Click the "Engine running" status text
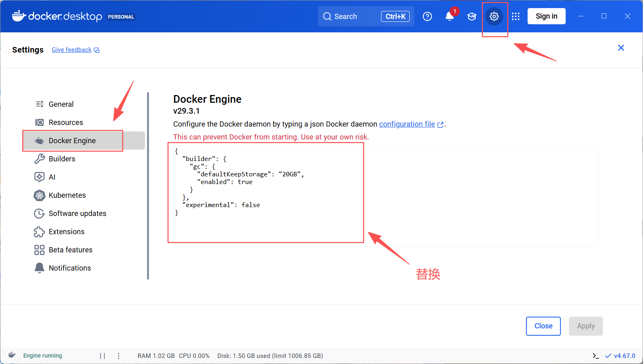The image size is (643, 364). click(x=43, y=356)
